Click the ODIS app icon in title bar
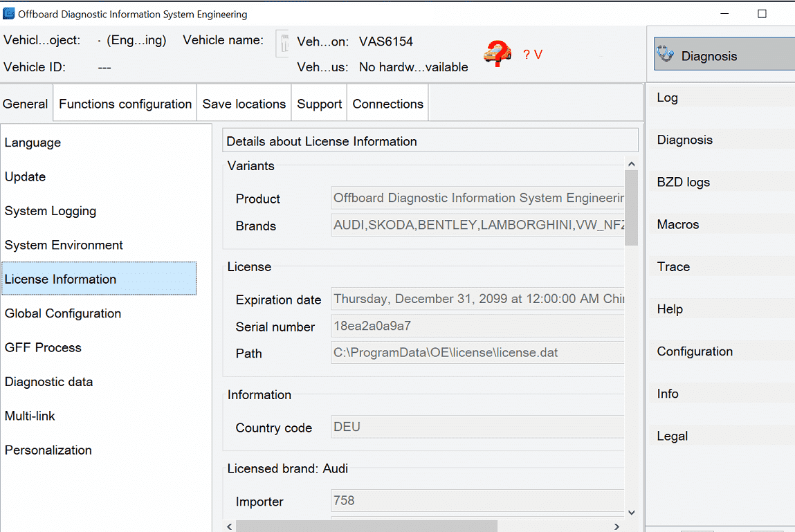Image resolution: width=795 pixels, height=532 pixels. pos(9,14)
